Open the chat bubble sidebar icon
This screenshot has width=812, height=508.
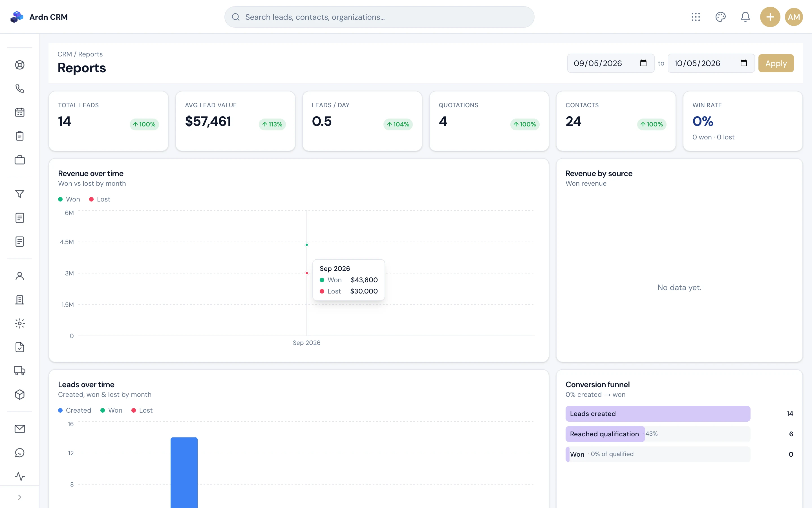pos(20,453)
